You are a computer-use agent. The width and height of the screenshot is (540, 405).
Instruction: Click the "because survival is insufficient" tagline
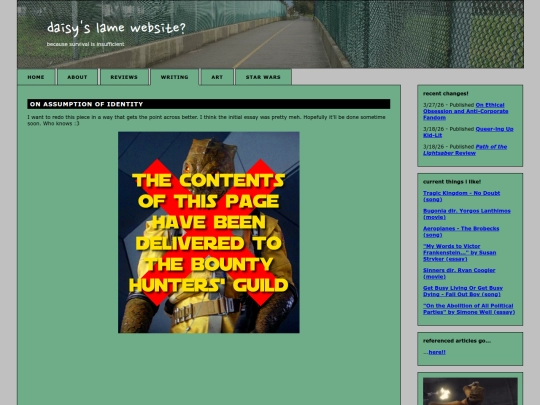coord(85,44)
